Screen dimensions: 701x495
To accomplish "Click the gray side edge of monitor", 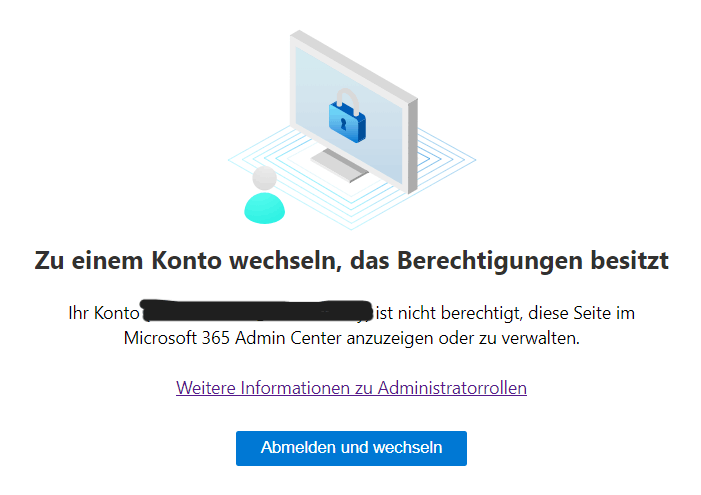I will click(413, 146).
